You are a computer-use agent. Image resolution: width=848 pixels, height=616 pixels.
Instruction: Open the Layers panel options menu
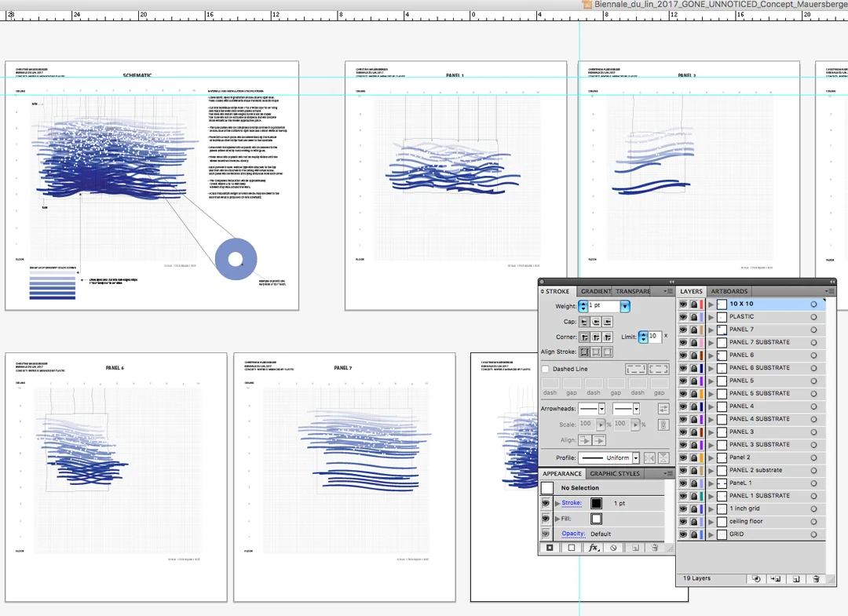click(x=830, y=291)
